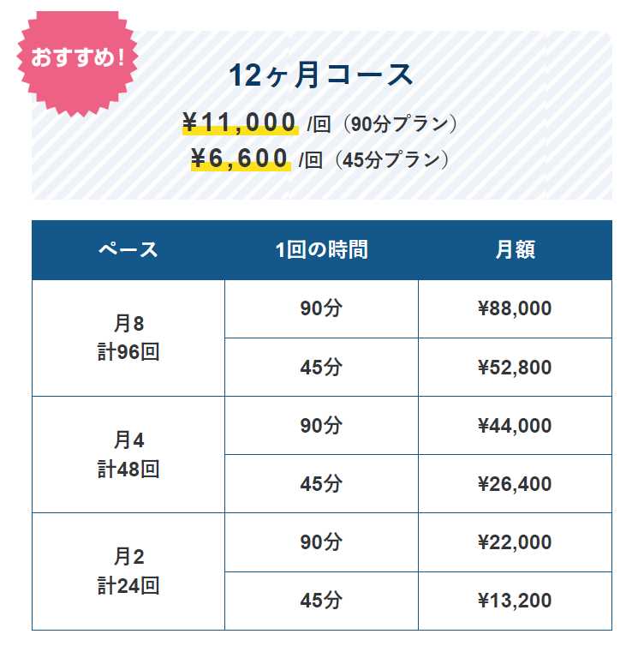This screenshot has height=652, width=644.
Task: Click the ¥22,000 monthly price cell
Action: pos(516,542)
